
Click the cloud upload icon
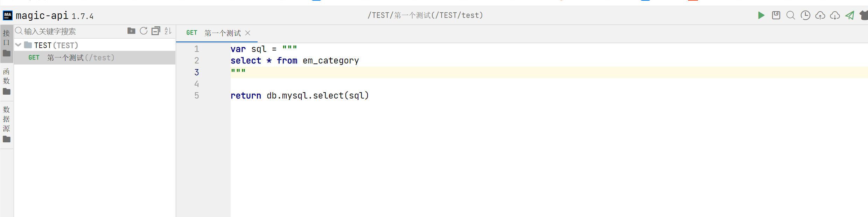[x=820, y=15]
